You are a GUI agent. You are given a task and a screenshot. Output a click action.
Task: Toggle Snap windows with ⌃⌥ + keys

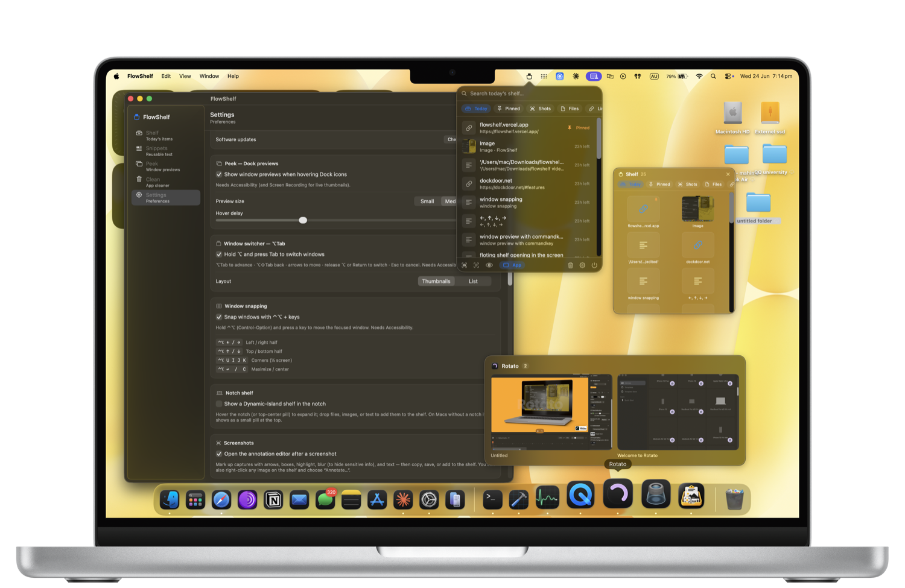(x=219, y=317)
